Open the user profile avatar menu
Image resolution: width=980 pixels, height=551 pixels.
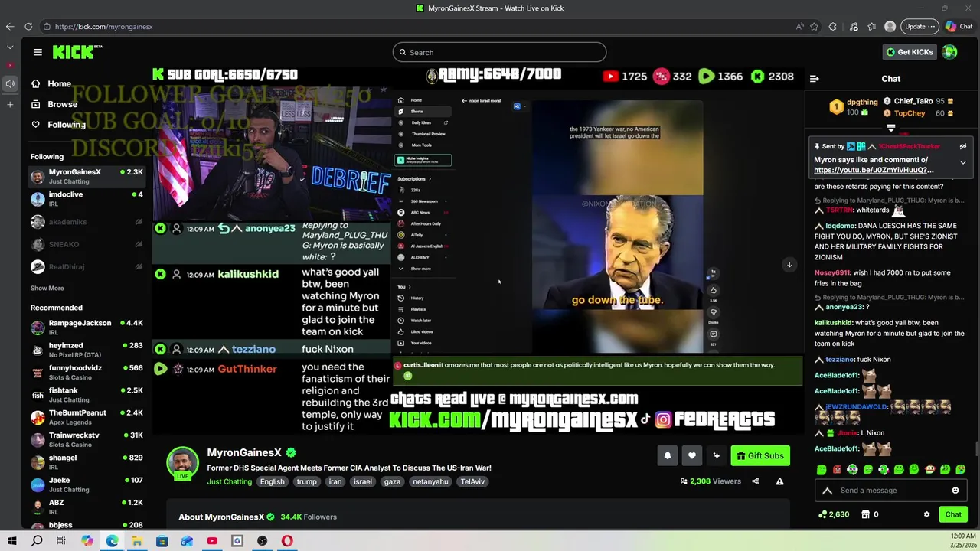click(x=950, y=52)
